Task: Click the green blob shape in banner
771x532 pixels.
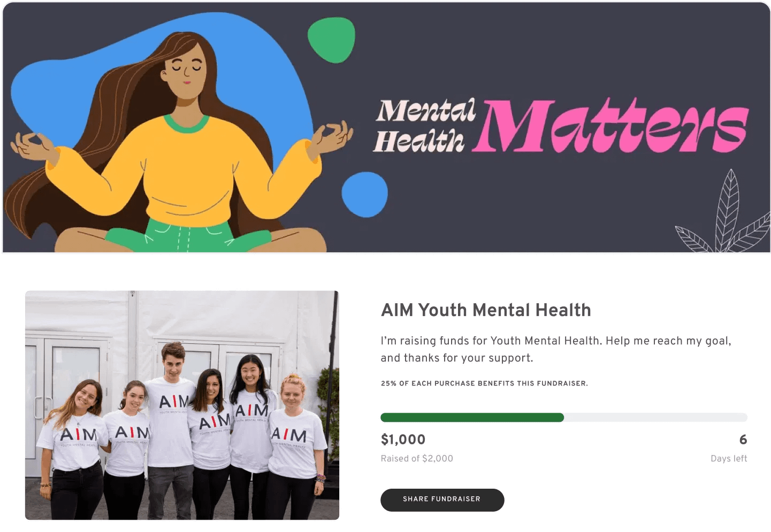Action: [x=332, y=40]
